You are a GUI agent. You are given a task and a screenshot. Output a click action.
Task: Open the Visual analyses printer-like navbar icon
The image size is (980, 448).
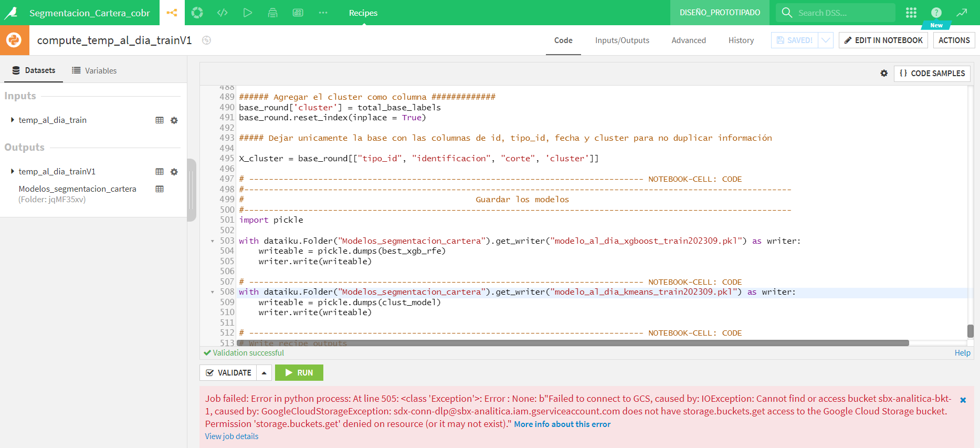273,13
